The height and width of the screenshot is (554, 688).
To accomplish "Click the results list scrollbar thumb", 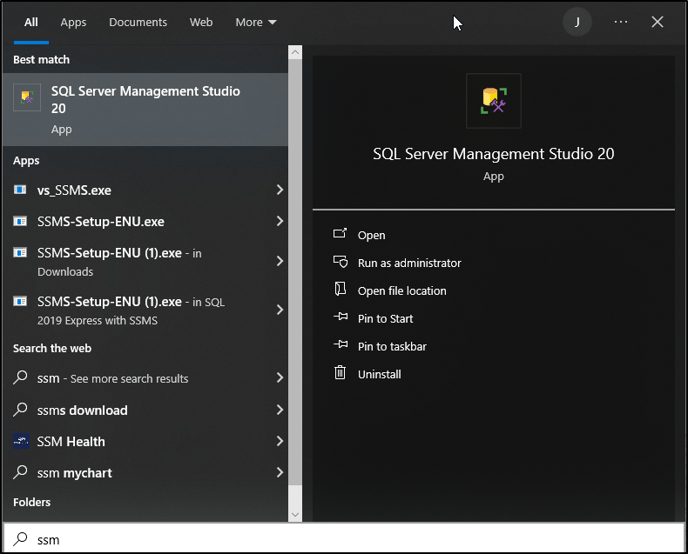I will tap(295, 272).
